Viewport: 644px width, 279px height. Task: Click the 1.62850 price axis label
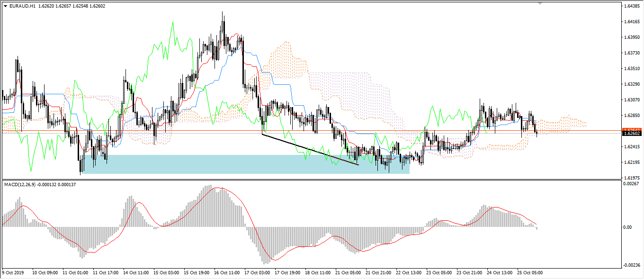(x=632, y=116)
